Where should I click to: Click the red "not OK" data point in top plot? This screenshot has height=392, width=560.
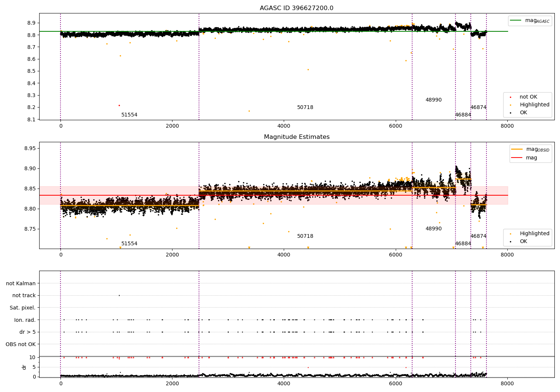(119, 105)
